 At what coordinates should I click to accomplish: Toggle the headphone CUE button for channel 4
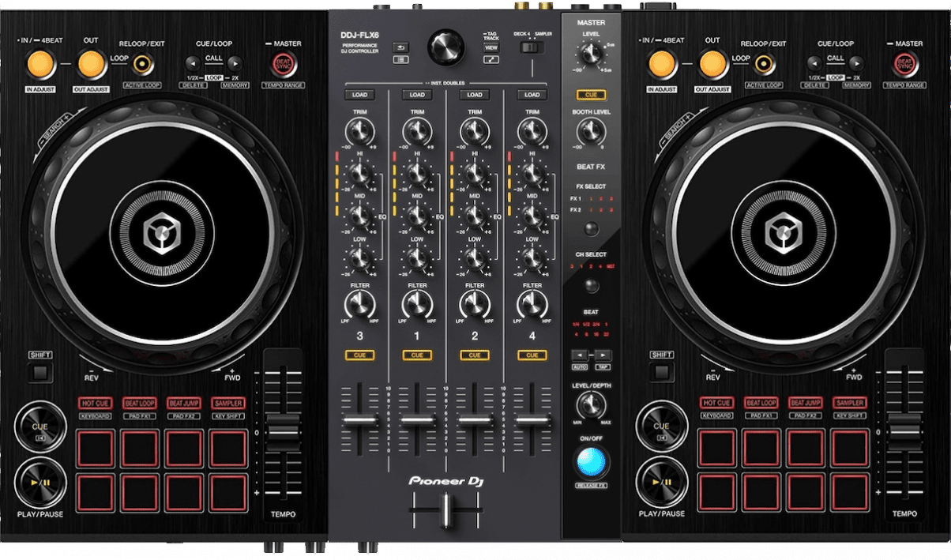point(532,355)
